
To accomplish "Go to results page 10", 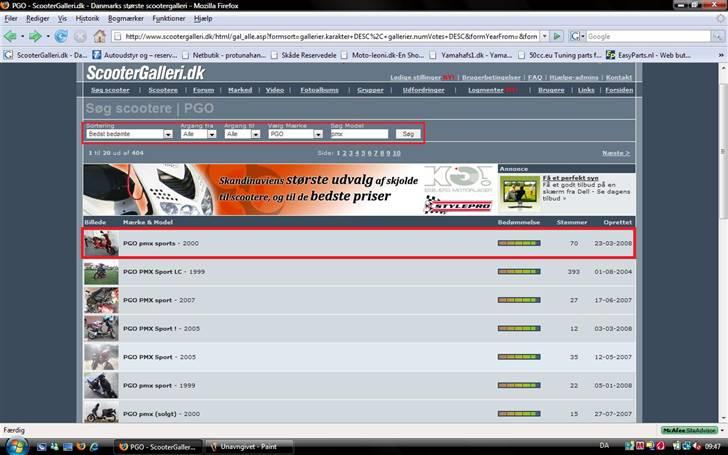I will click(396, 153).
